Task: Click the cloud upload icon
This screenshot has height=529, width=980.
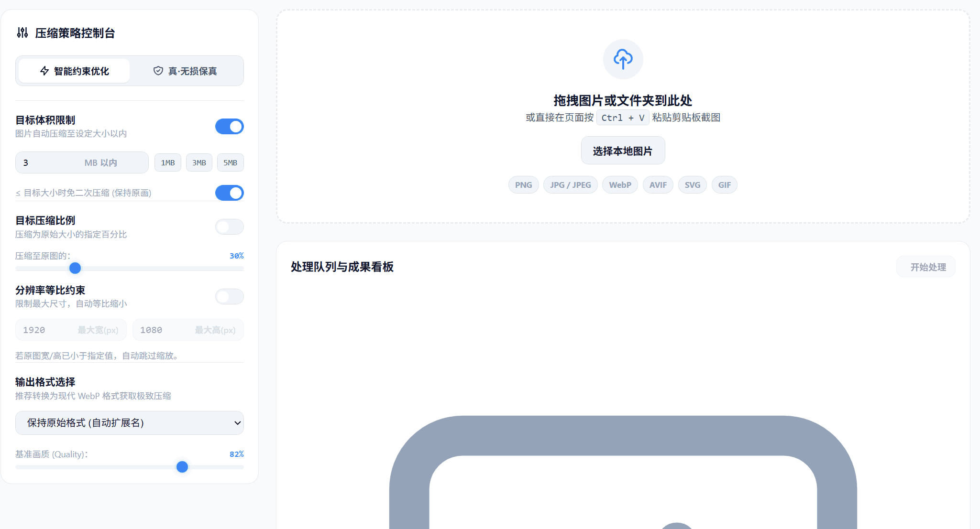Action: [x=623, y=59]
